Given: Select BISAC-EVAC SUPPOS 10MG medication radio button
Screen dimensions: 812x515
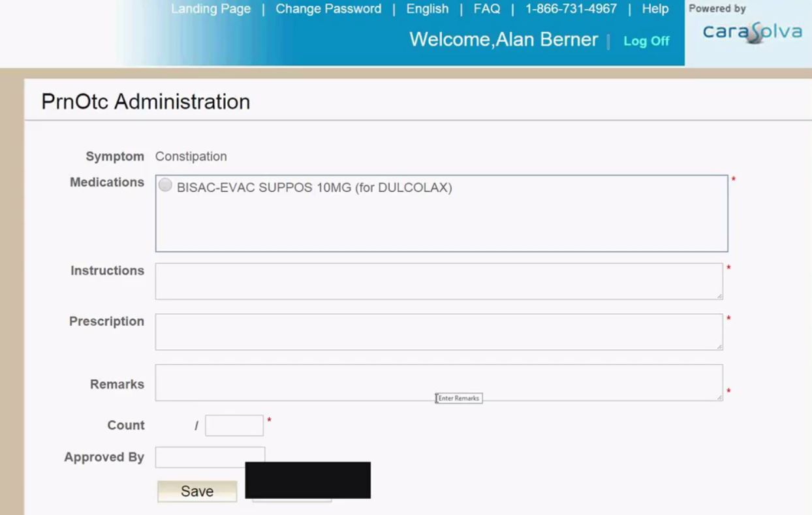Looking at the screenshot, I should pos(166,185).
